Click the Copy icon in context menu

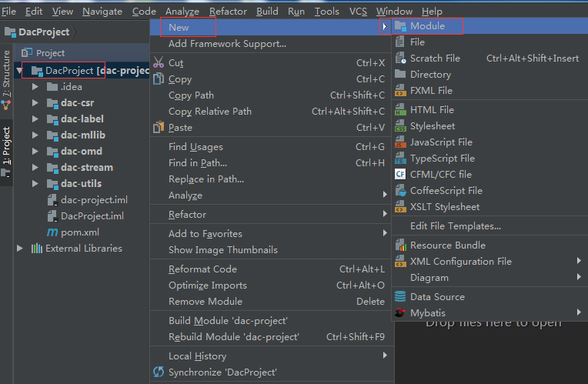point(159,78)
